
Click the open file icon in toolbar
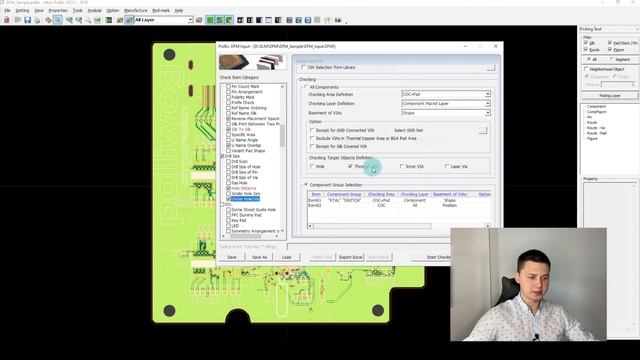(x=18, y=20)
